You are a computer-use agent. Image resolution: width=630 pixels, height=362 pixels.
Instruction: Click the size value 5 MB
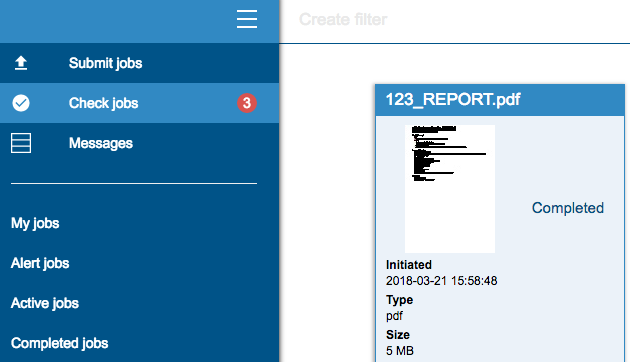400,351
